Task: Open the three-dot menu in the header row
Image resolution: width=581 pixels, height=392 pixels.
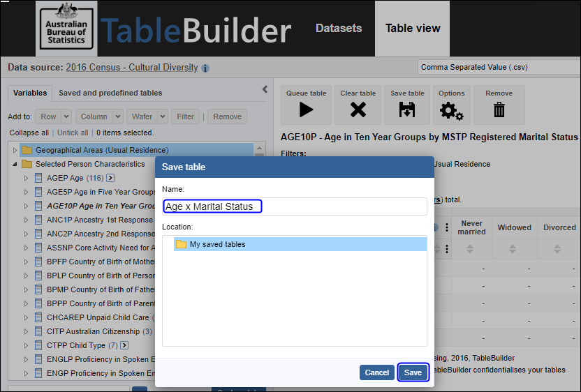Action: pos(447,227)
